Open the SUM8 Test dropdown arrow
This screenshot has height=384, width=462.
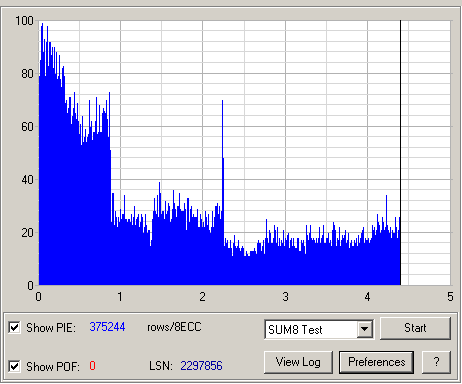(x=365, y=329)
